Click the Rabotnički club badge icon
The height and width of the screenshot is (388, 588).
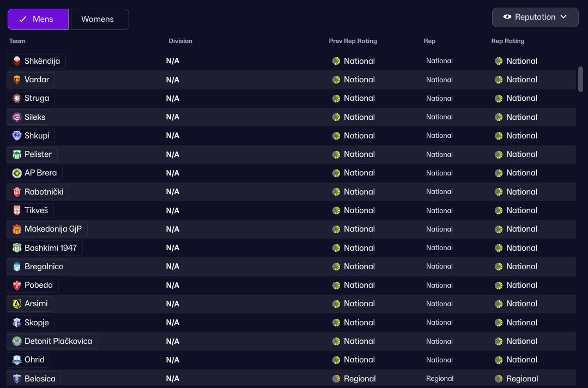point(17,192)
